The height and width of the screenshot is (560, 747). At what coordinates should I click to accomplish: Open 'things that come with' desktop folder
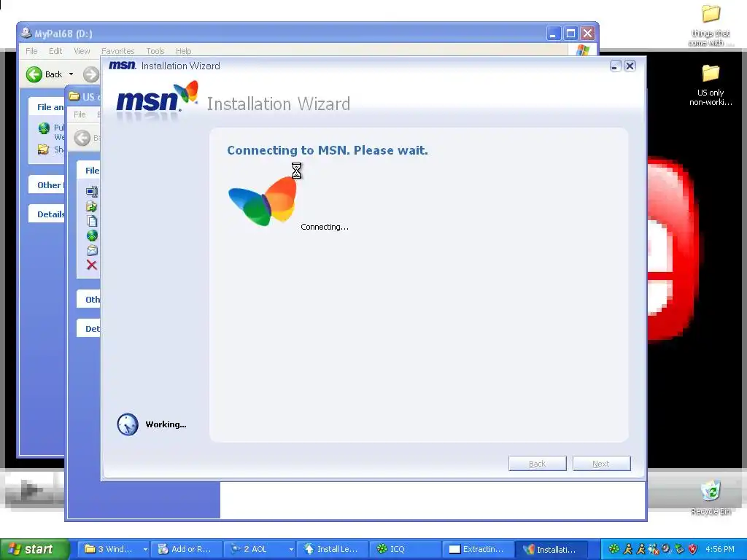coord(711,25)
